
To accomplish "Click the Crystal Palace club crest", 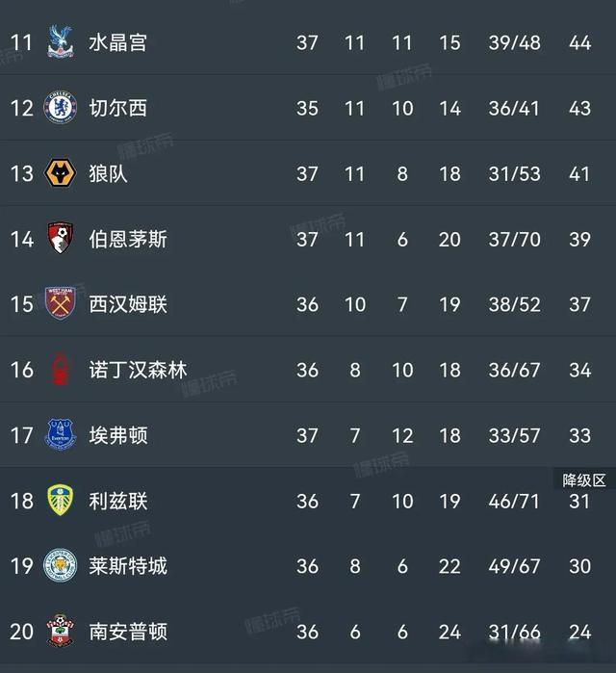I will (x=61, y=42).
